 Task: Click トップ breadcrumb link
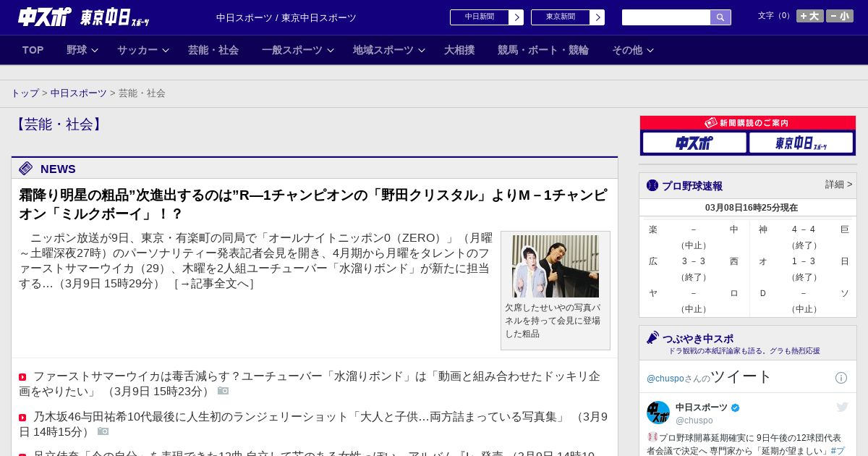(x=25, y=93)
